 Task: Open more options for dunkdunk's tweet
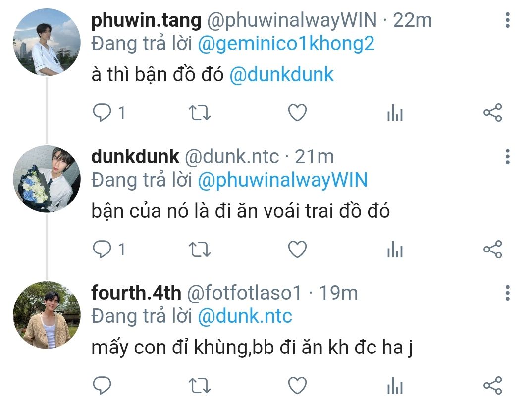pos(508,157)
